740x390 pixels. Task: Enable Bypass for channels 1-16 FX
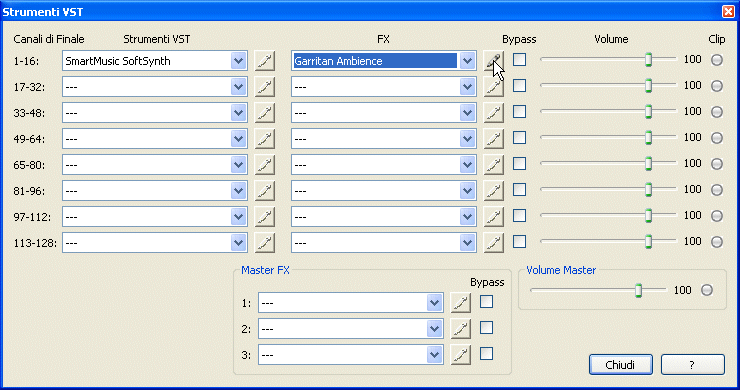pos(520,59)
